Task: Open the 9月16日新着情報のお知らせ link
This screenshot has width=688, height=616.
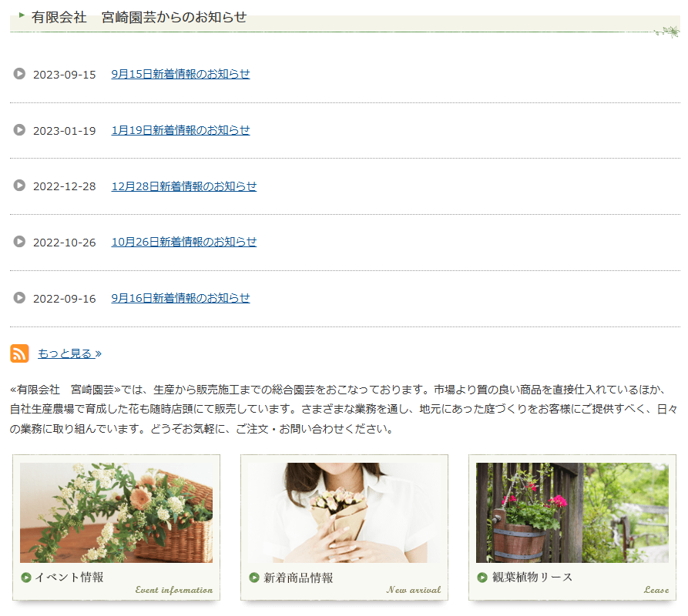Action: [181, 298]
